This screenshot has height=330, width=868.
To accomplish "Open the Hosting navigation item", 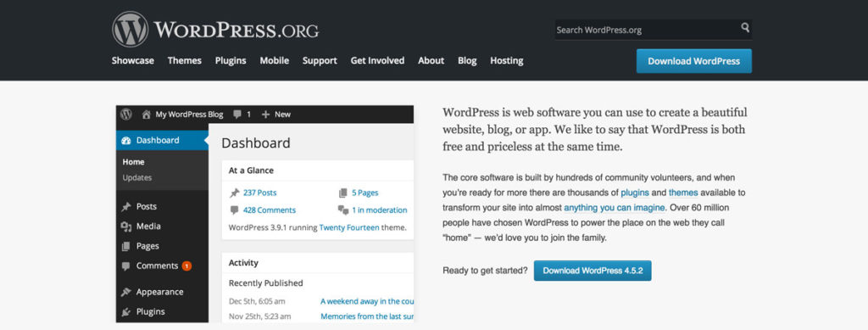I will [x=507, y=61].
